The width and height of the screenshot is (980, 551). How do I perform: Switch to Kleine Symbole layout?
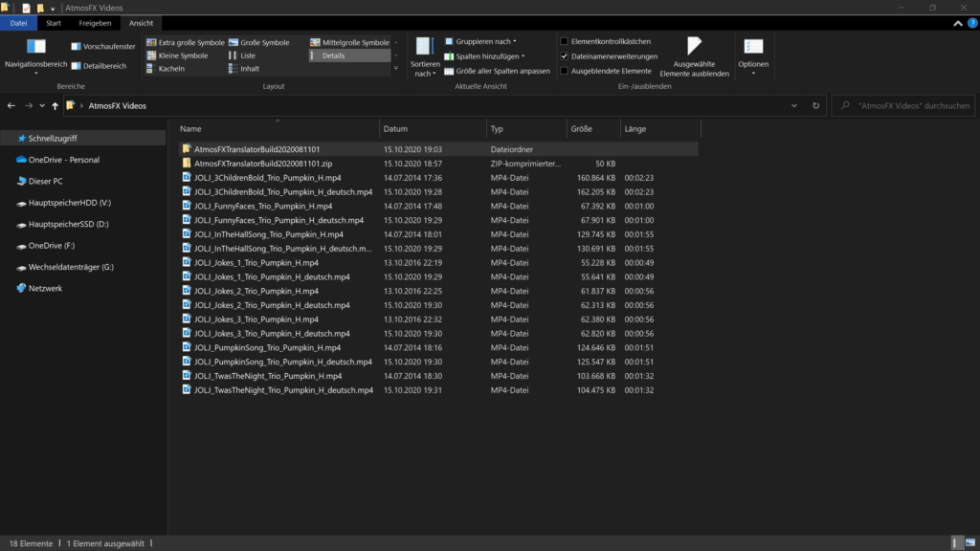point(177,55)
